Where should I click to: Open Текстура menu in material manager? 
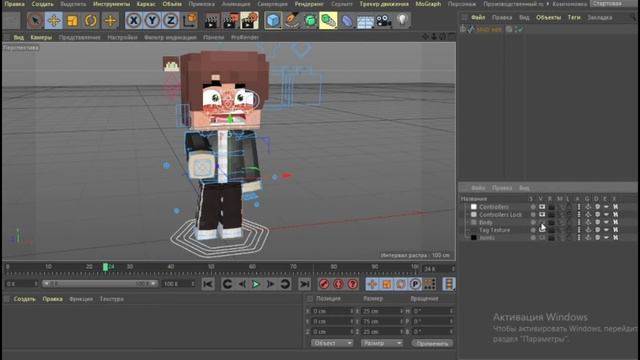coord(112,299)
